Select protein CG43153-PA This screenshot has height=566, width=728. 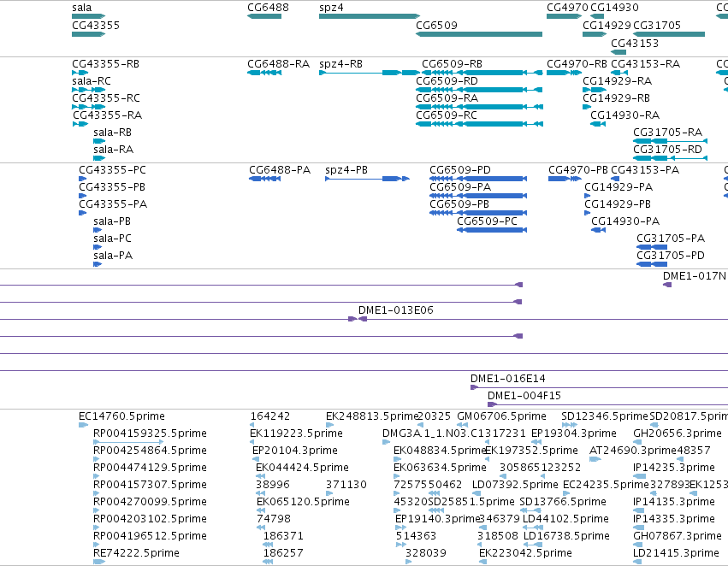tap(615, 179)
